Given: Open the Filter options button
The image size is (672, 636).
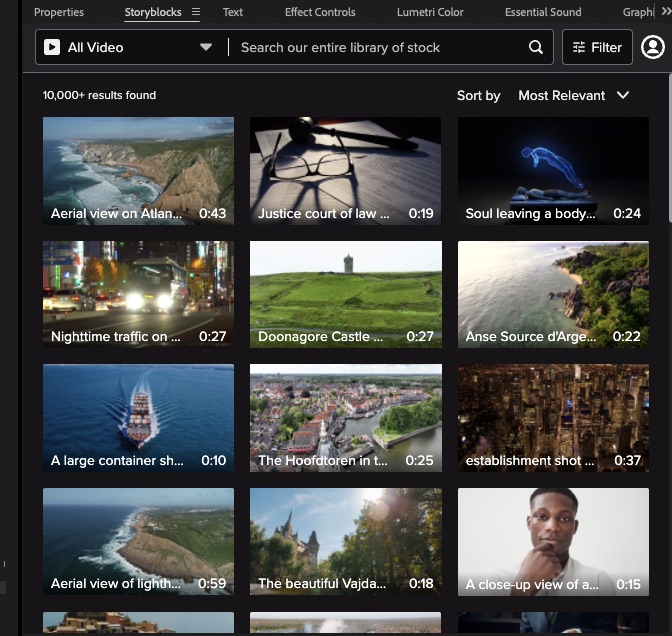Looking at the screenshot, I should tap(597, 47).
